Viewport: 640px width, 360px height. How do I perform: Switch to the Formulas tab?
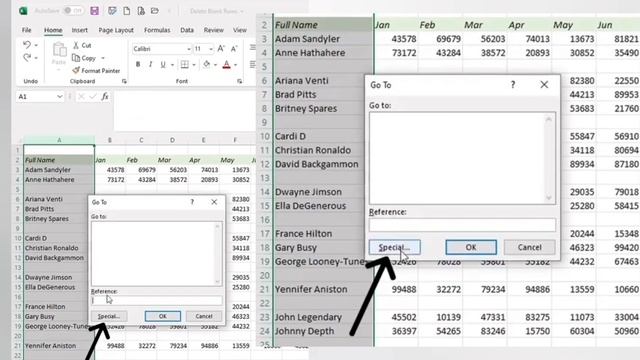(157, 30)
